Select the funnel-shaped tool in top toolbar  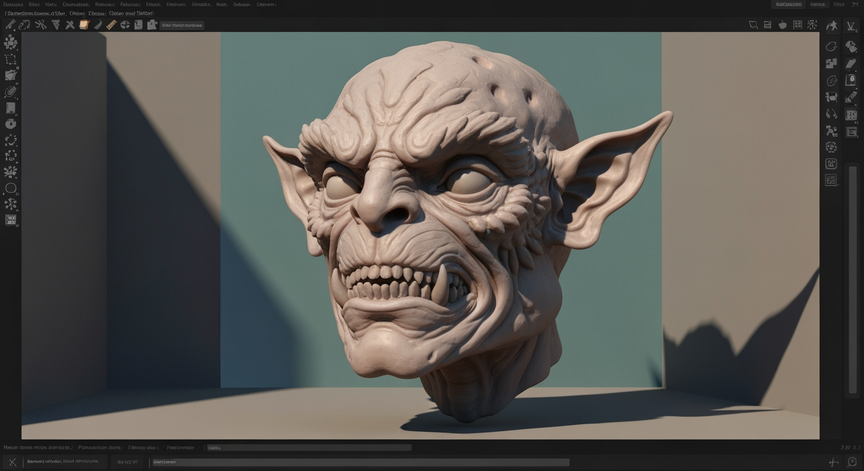[56, 25]
